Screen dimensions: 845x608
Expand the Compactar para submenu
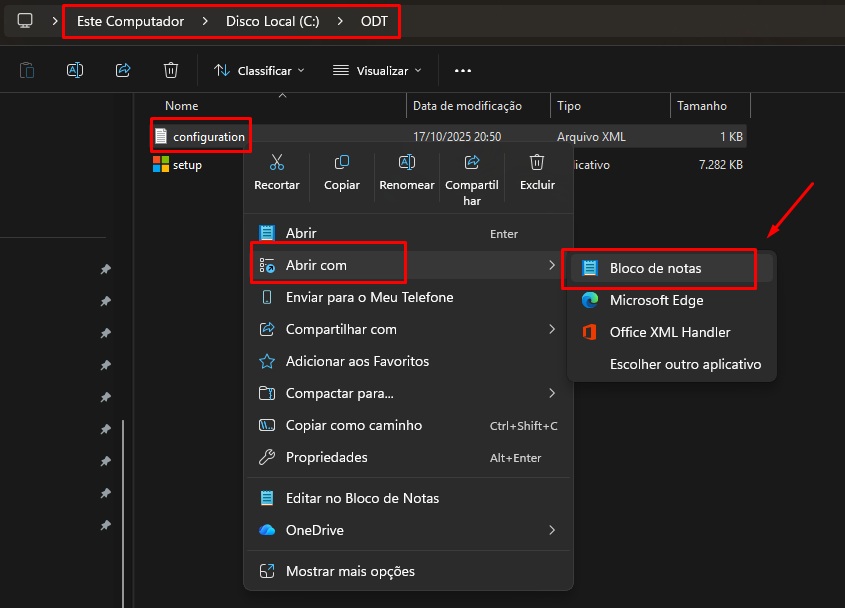408,393
